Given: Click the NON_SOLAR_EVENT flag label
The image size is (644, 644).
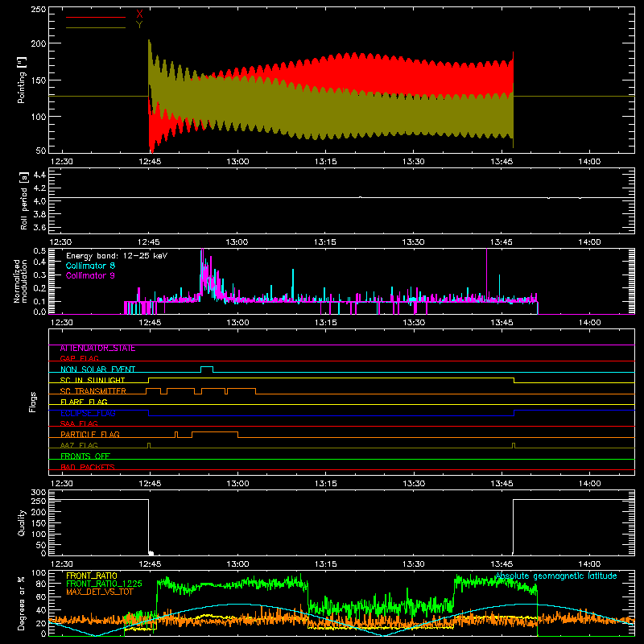Looking at the screenshot, I should coord(97,369).
